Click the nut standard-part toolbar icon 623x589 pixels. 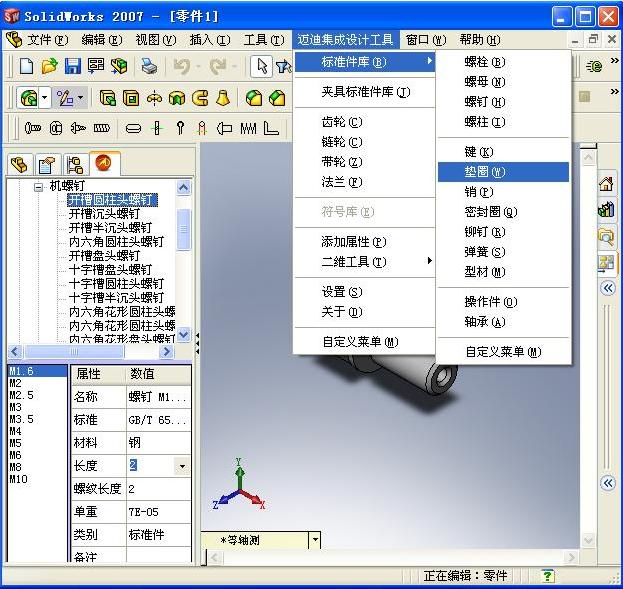coord(56,128)
